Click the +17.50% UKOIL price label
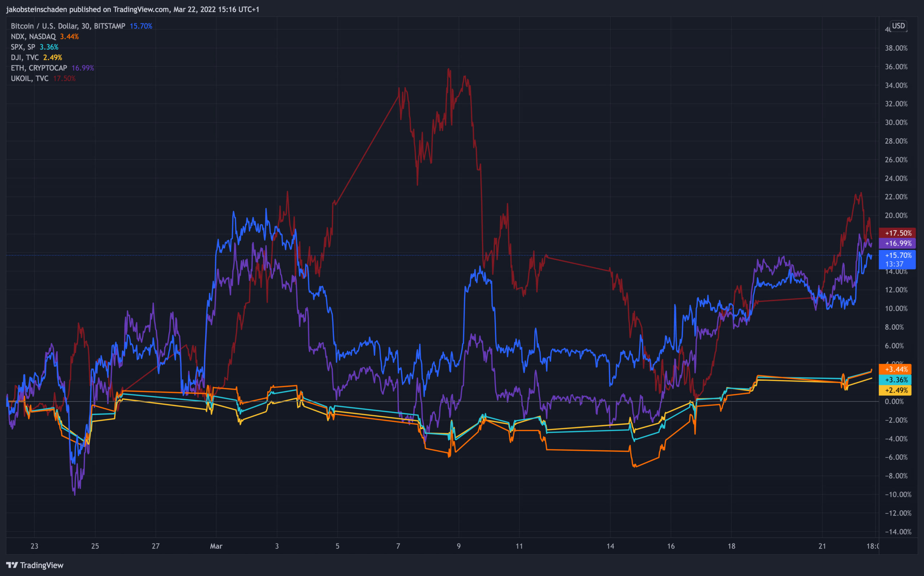This screenshot has width=924, height=576. pos(897,233)
